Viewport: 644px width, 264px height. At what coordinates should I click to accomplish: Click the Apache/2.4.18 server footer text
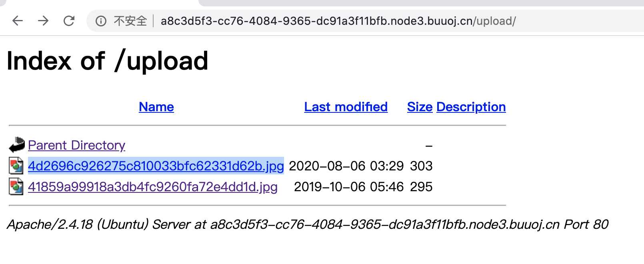[308, 224]
